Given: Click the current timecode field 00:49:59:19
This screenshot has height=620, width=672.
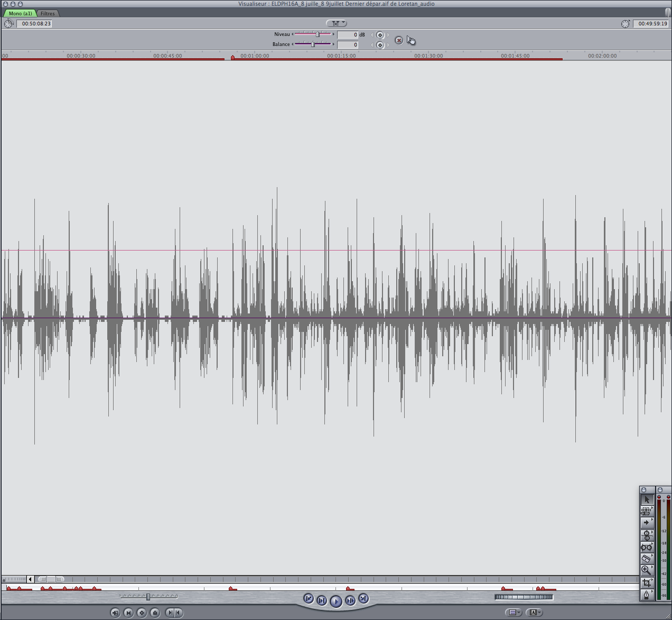Looking at the screenshot, I should (x=651, y=23).
